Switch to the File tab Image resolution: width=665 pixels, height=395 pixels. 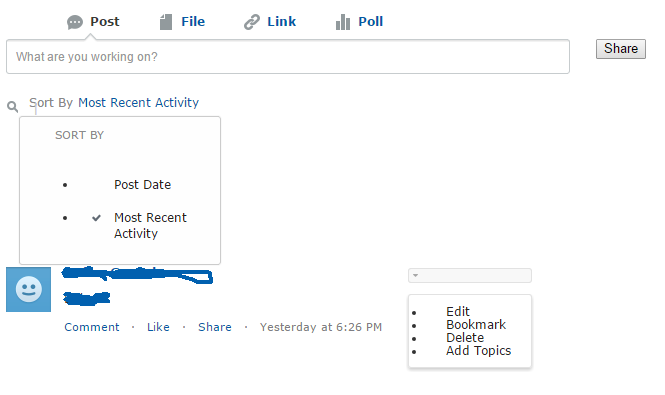click(x=193, y=22)
